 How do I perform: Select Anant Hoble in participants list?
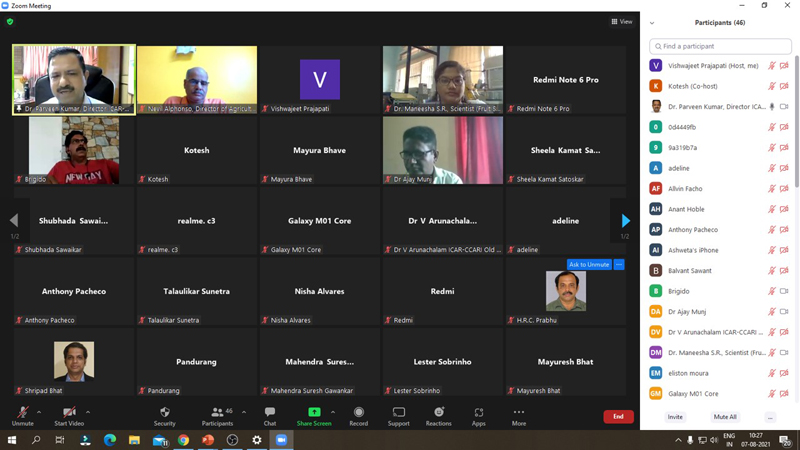719,209
